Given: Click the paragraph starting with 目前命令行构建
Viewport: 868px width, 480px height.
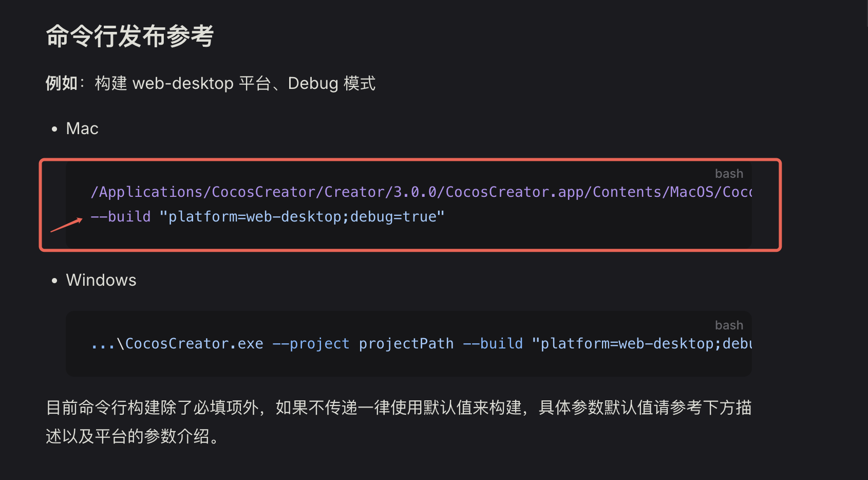Looking at the screenshot, I should pos(399,422).
